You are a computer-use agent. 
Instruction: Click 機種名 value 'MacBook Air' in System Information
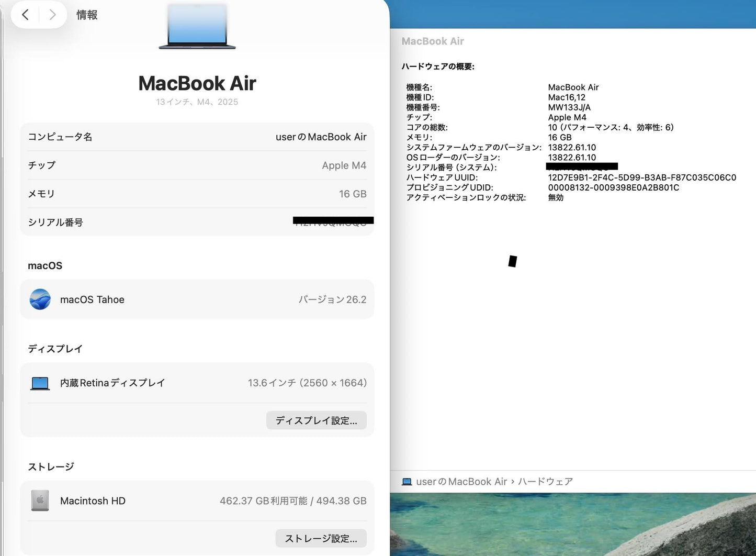click(573, 87)
